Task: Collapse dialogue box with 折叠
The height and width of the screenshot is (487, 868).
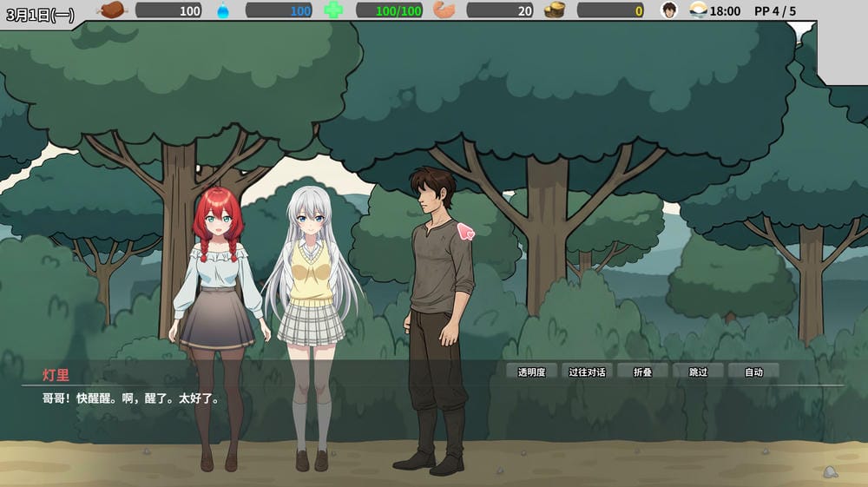Action: coord(642,372)
